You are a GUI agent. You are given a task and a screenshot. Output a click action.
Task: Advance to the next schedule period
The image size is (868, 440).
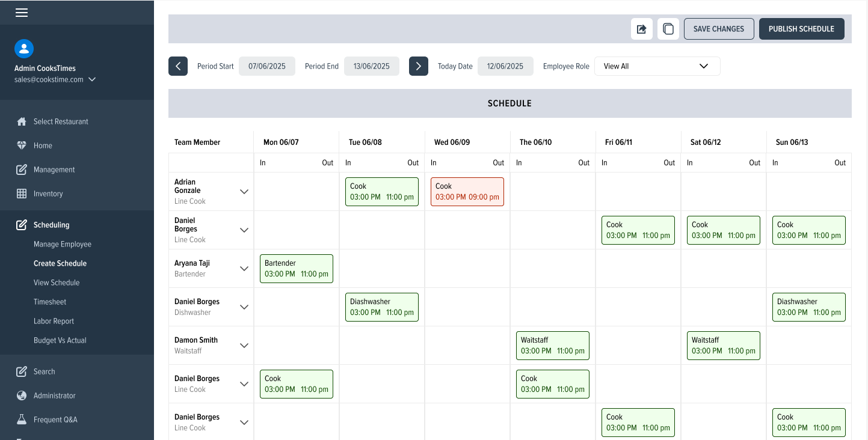click(x=419, y=66)
